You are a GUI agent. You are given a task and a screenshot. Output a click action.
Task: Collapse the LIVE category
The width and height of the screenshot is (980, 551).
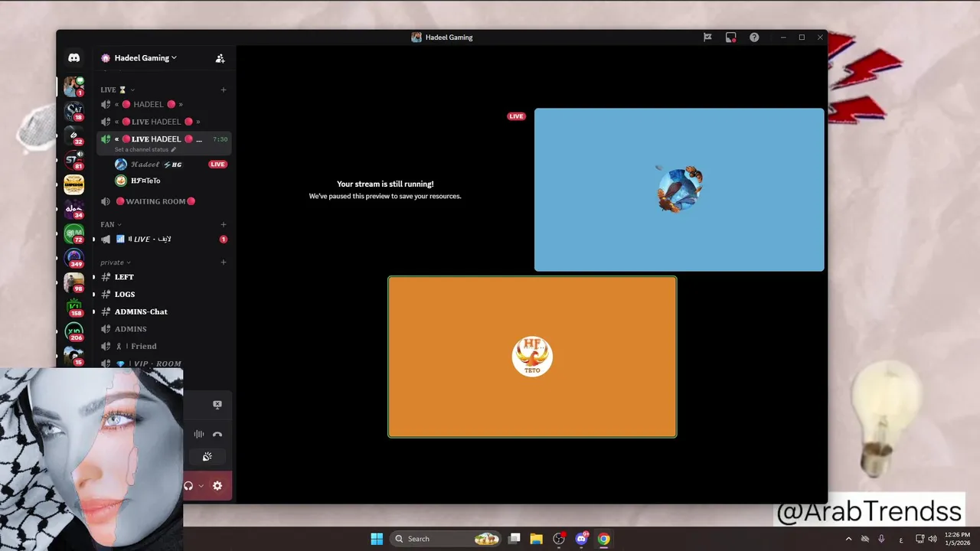tap(117, 90)
